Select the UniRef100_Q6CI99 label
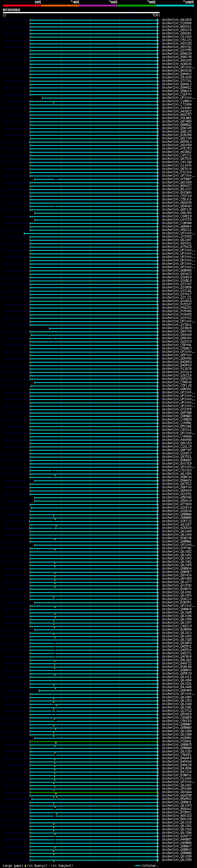Image resolution: width=197 pixels, height=868 pixels. (177, 139)
